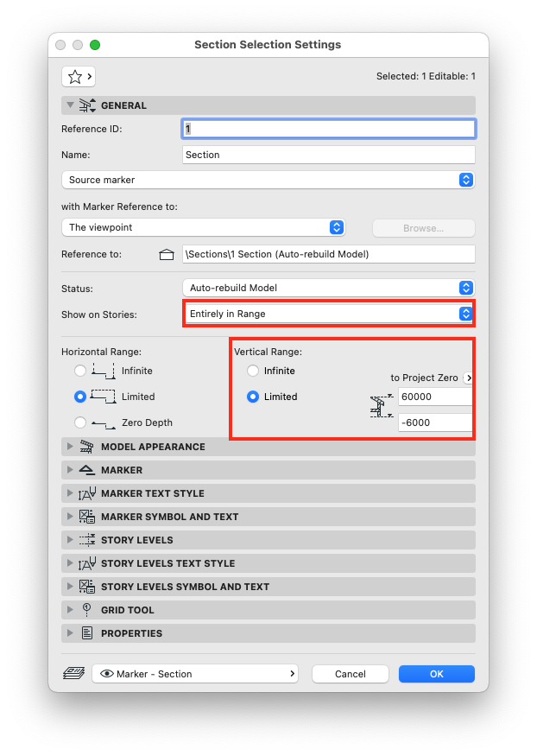
Task: Click the GRID TOOL panel icon
Action: pos(86,609)
